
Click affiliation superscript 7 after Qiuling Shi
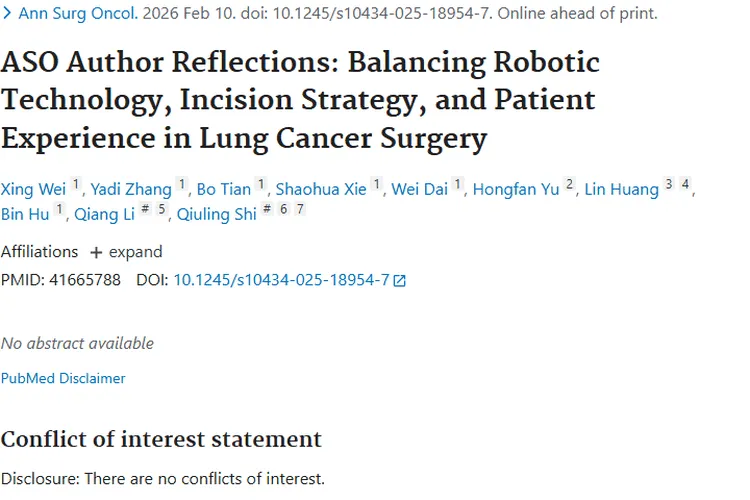(300, 210)
